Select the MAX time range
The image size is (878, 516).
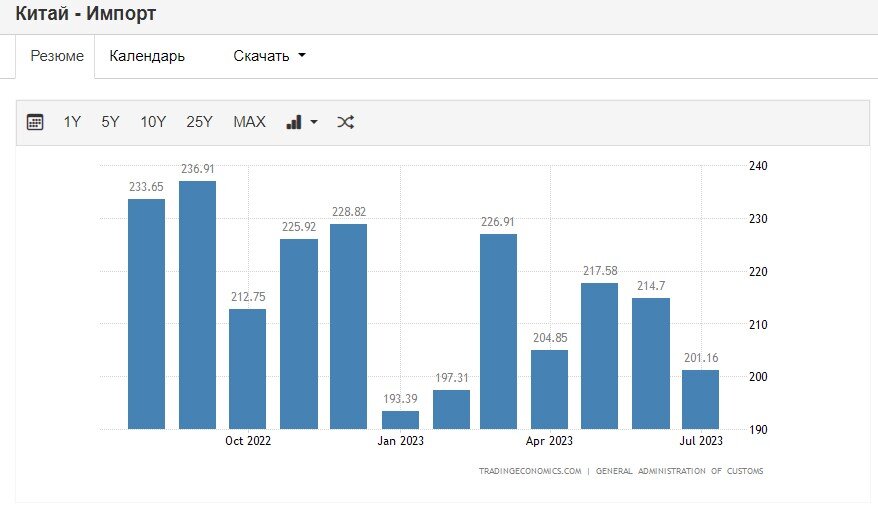249,122
